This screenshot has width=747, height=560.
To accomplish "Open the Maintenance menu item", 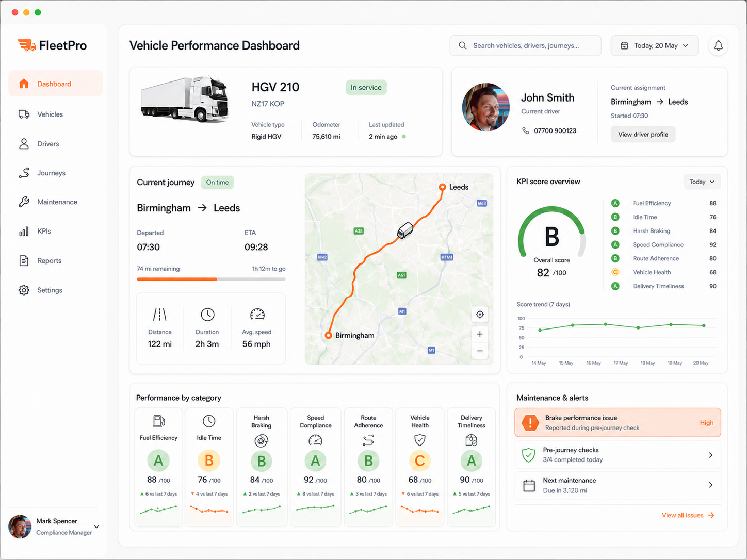I will pos(56,202).
